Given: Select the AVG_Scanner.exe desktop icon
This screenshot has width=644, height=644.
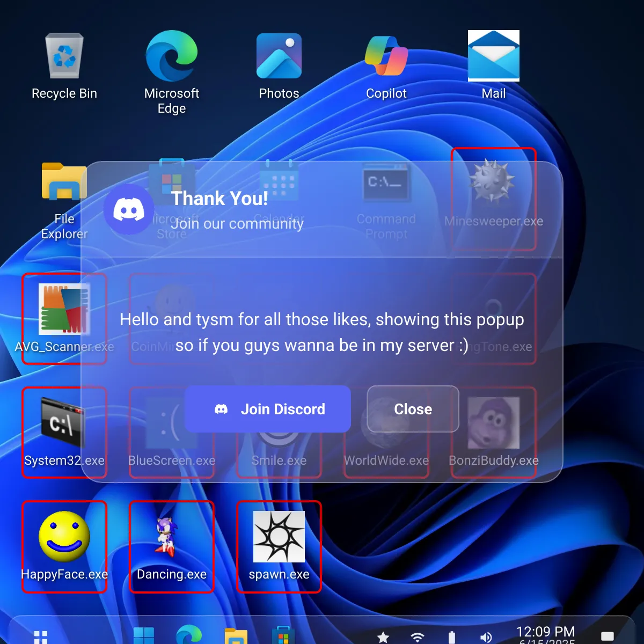Looking at the screenshot, I should (x=64, y=319).
